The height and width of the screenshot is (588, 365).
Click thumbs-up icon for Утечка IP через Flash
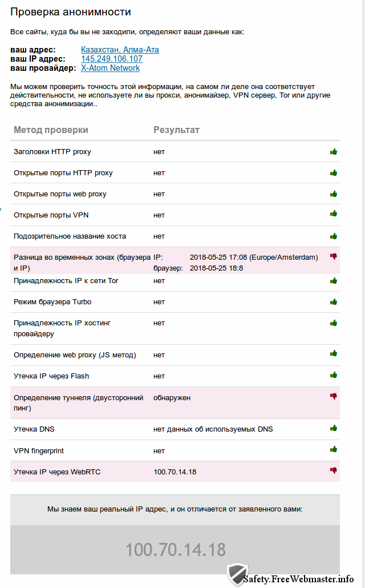coord(334,376)
